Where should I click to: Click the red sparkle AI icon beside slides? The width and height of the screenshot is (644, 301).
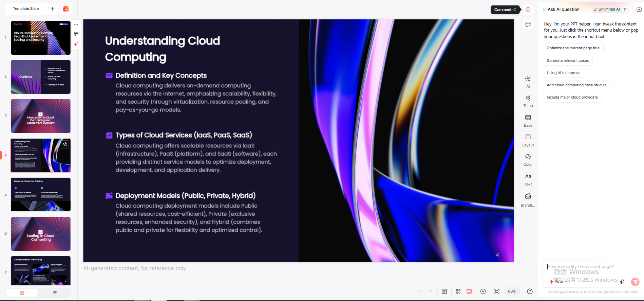[x=76, y=44]
